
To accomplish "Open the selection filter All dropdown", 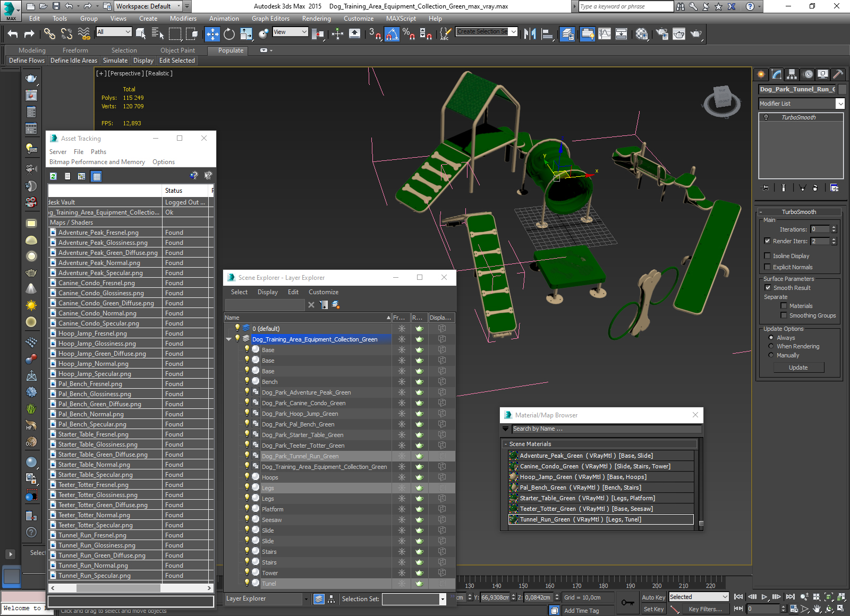I will click(114, 32).
